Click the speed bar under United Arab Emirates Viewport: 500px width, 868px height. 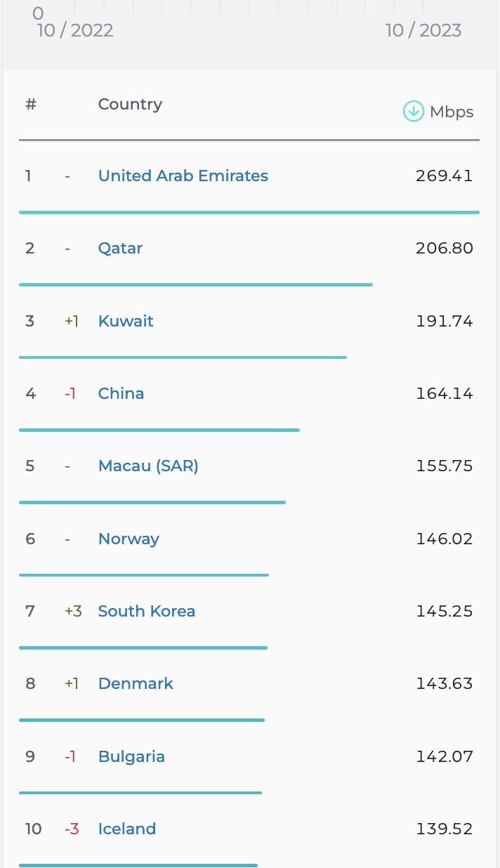coord(249,211)
